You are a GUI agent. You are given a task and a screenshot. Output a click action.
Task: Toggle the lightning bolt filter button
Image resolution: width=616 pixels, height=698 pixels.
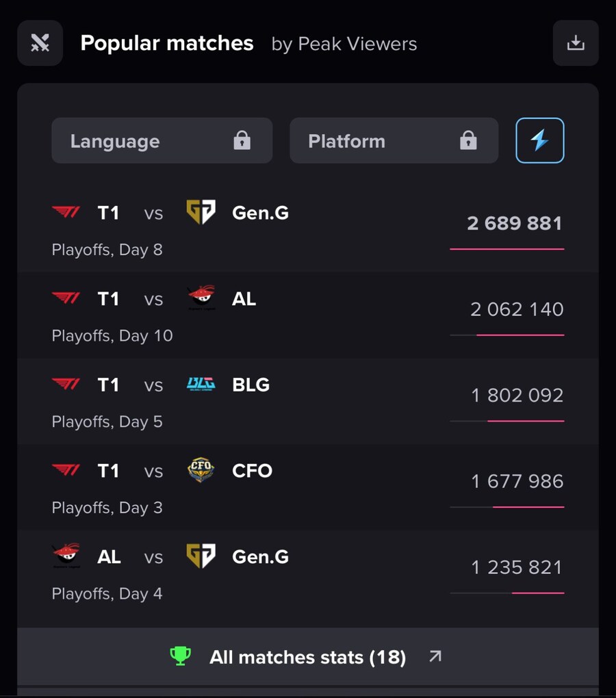[539, 141]
